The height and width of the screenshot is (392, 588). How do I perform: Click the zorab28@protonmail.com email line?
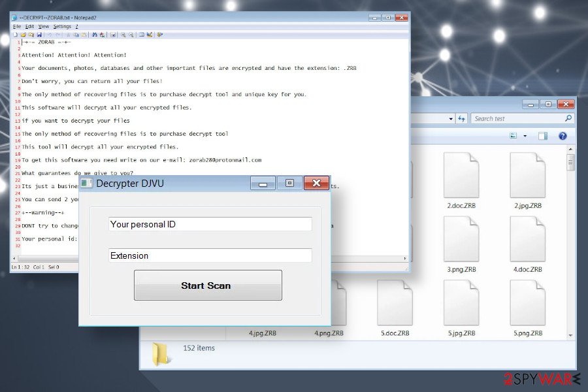(x=141, y=160)
